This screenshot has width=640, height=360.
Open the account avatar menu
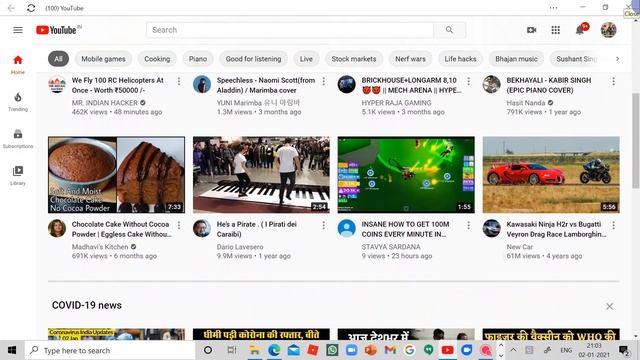608,30
